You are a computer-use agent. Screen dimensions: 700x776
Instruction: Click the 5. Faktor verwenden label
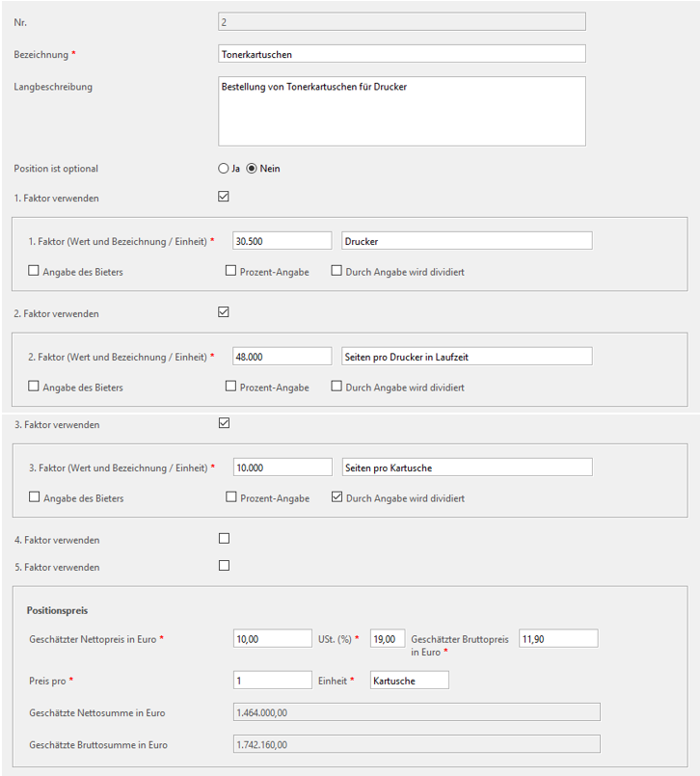click(57, 567)
